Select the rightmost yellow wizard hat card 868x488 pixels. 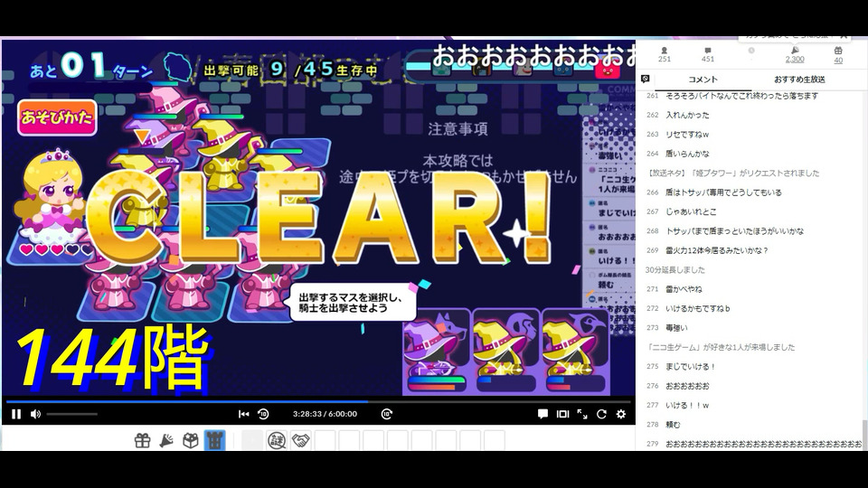click(575, 352)
